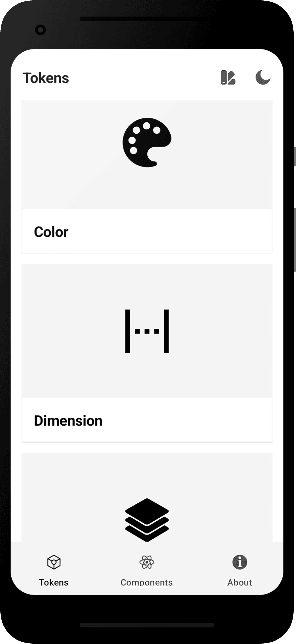Tap the stacked layers icon

(x=147, y=520)
